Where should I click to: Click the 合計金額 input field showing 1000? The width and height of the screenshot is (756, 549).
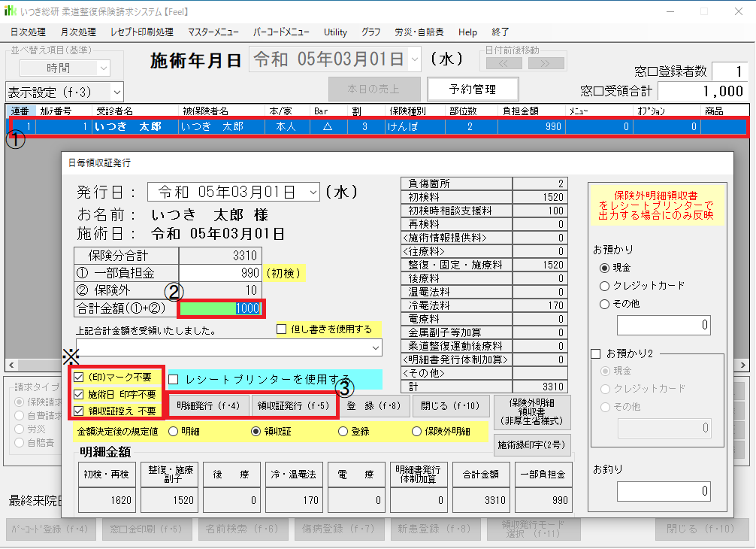(221, 308)
